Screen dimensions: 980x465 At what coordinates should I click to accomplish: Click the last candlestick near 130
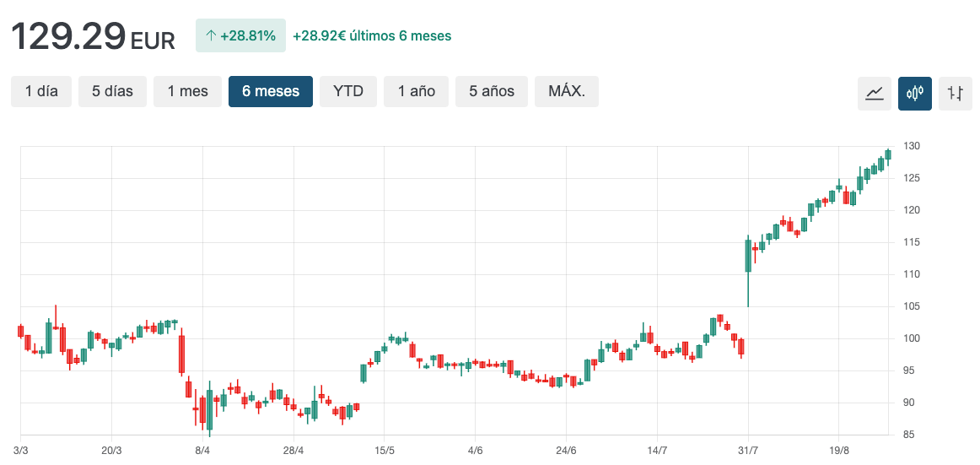coord(888,154)
